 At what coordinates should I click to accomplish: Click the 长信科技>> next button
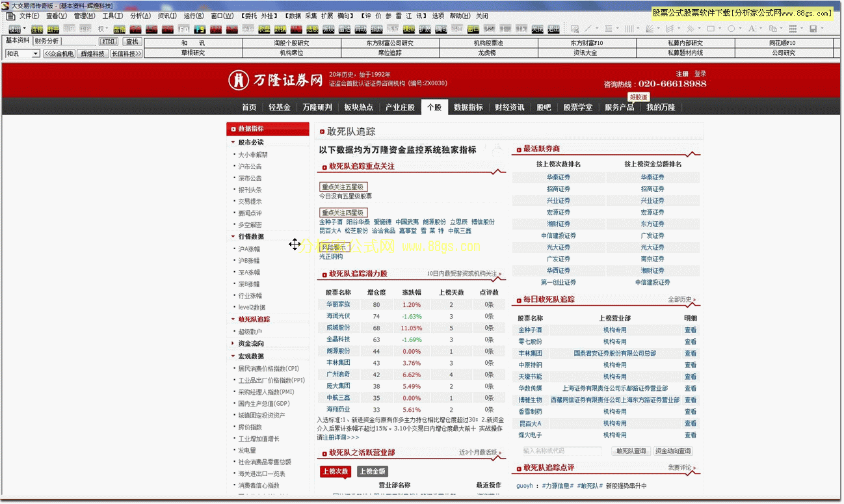[x=126, y=54]
